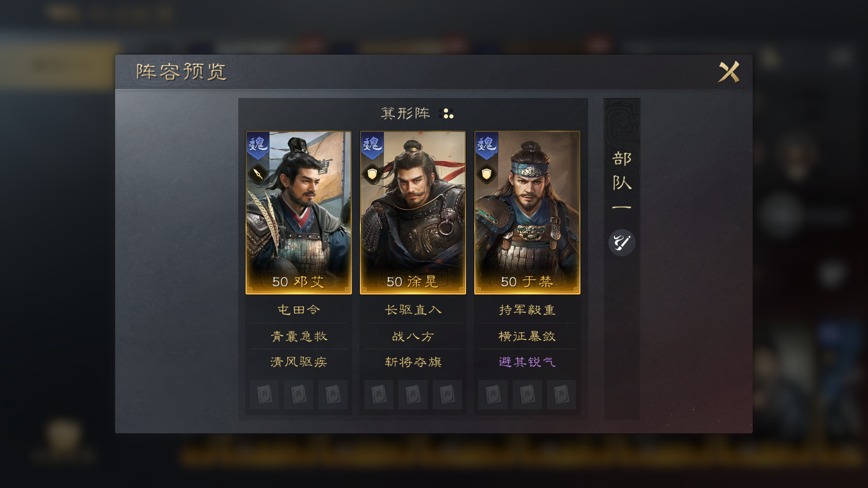This screenshot has height=488, width=868.
Task: Open the 徐晃 general portrait card
Action: click(413, 212)
